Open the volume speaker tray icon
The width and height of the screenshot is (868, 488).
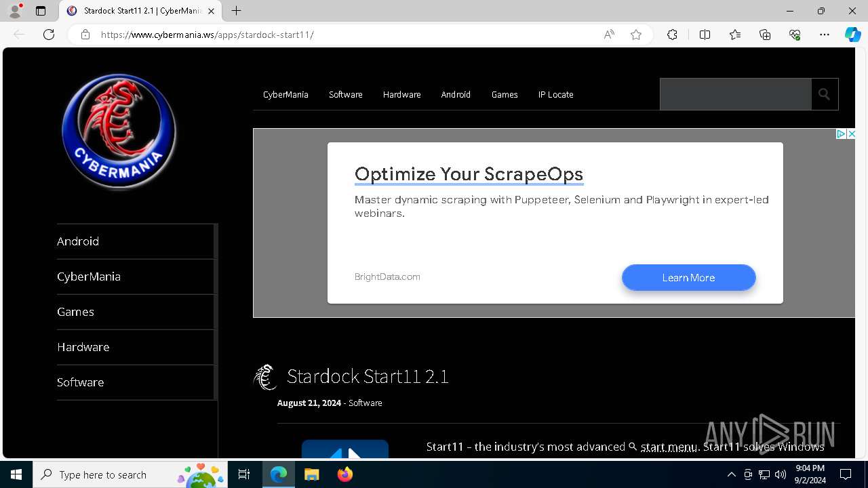point(781,474)
